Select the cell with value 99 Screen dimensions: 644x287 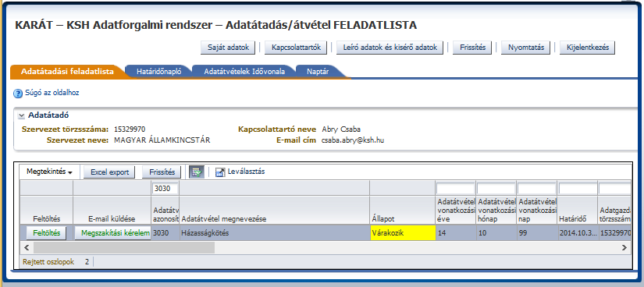(536, 233)
